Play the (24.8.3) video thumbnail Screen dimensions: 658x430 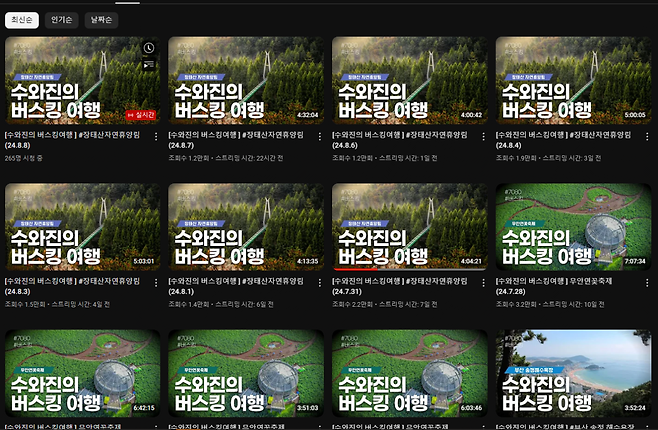[82, 227]
